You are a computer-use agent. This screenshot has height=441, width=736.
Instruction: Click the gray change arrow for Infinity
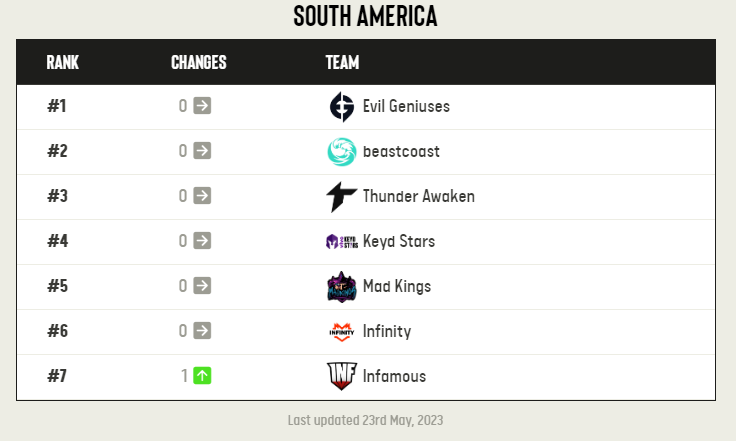tap(202, 330)
